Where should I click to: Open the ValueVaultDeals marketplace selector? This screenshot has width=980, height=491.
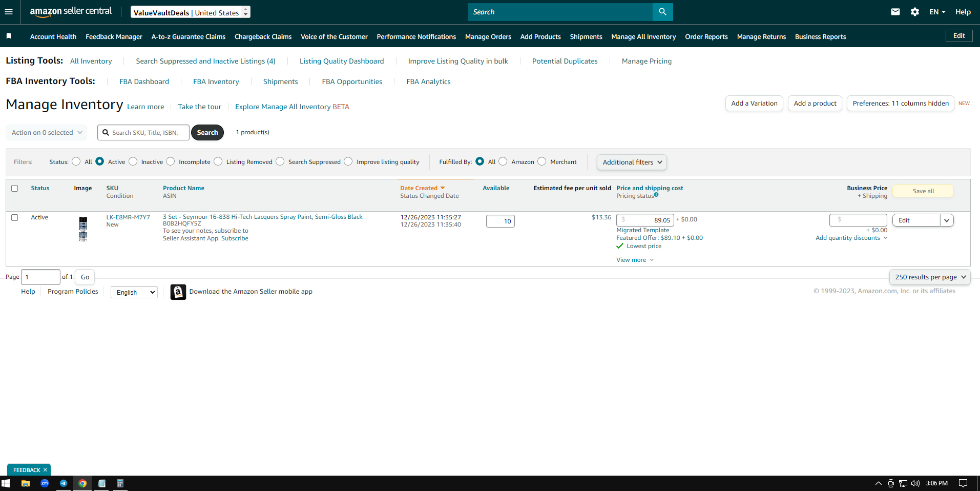coord(191,12)
